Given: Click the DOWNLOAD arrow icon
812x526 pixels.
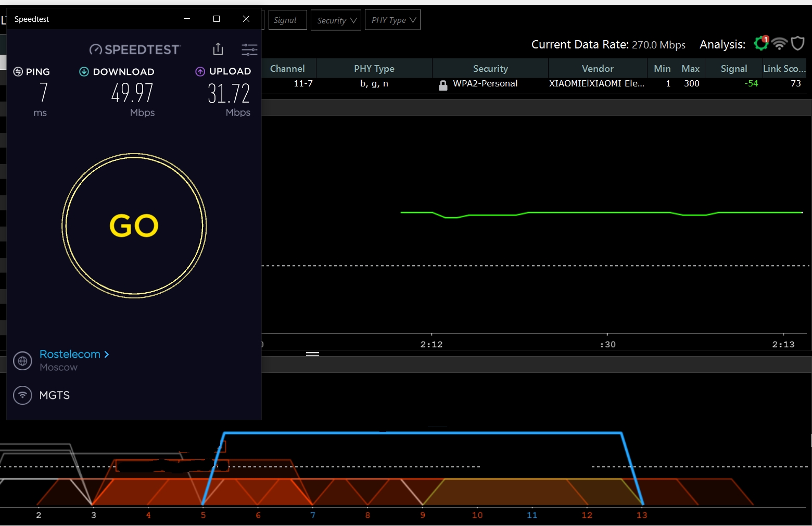Looking at the screenshot, I should pos(84,72).
